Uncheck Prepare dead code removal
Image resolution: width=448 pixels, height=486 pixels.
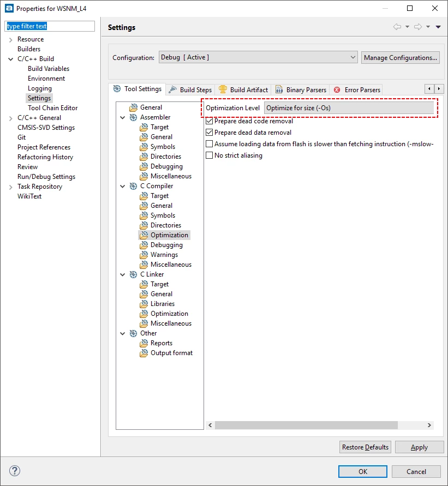tap(210, 121)
